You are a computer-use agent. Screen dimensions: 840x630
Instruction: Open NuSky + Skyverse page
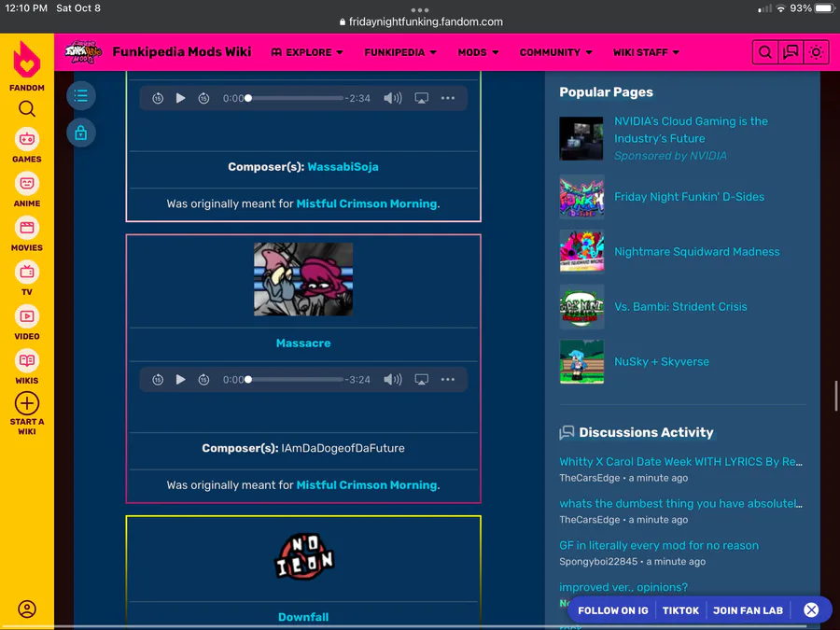[x=662, y=361]
